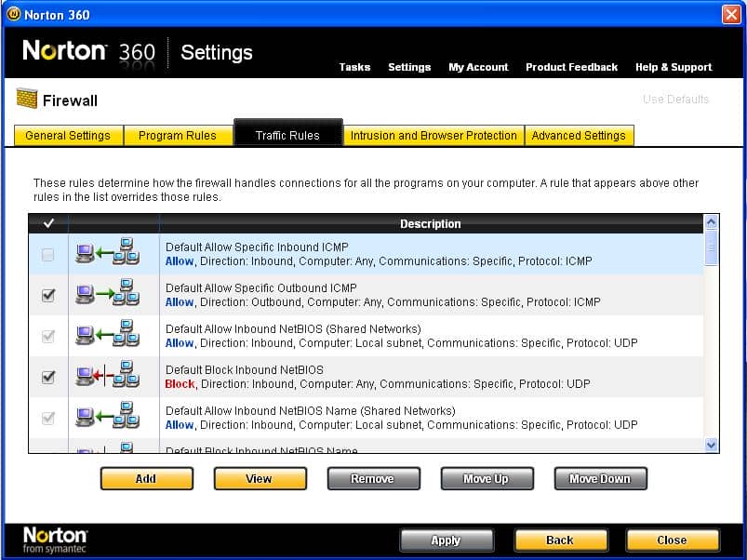This screenshot has height=560, width=747.
Task: Toggle checkbox for Default Allow Inbound NetBIOS (Shared Networks)
Action: pos(48,336)
